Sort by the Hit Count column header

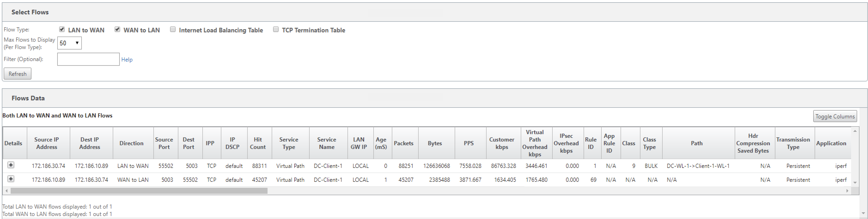pos(258,143)
